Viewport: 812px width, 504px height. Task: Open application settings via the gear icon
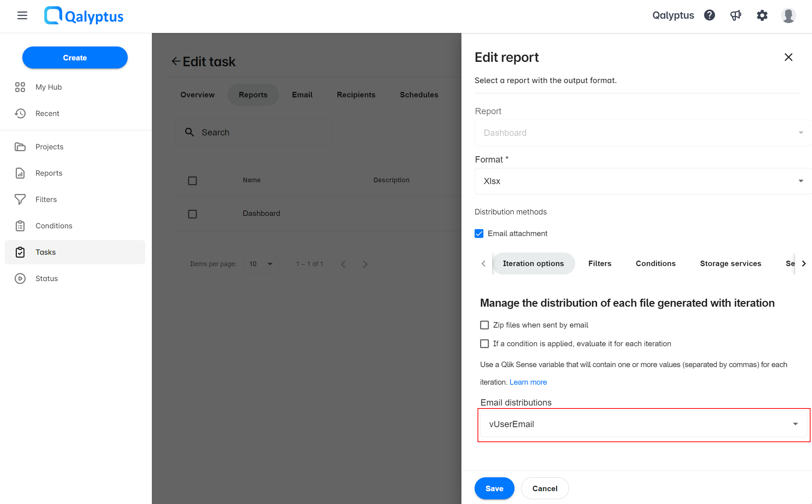pyautogui.click(x=762, y=15)
